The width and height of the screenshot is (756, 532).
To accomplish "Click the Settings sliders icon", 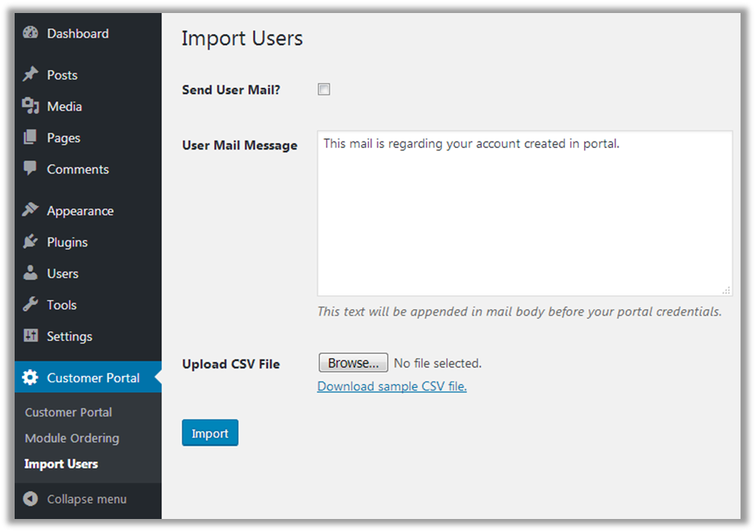I will click(31, 336).
